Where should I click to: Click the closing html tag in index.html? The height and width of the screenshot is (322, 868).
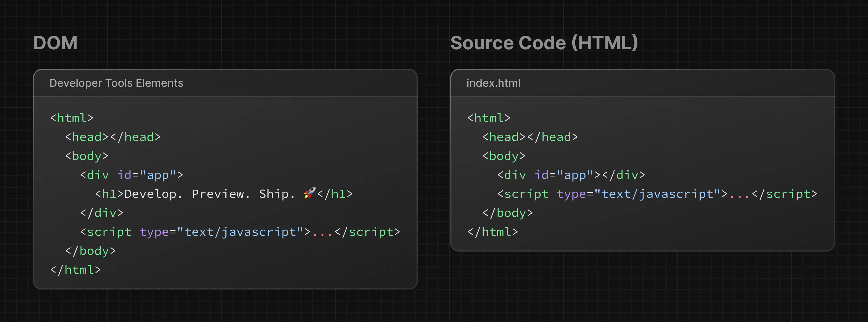point(493,232)
